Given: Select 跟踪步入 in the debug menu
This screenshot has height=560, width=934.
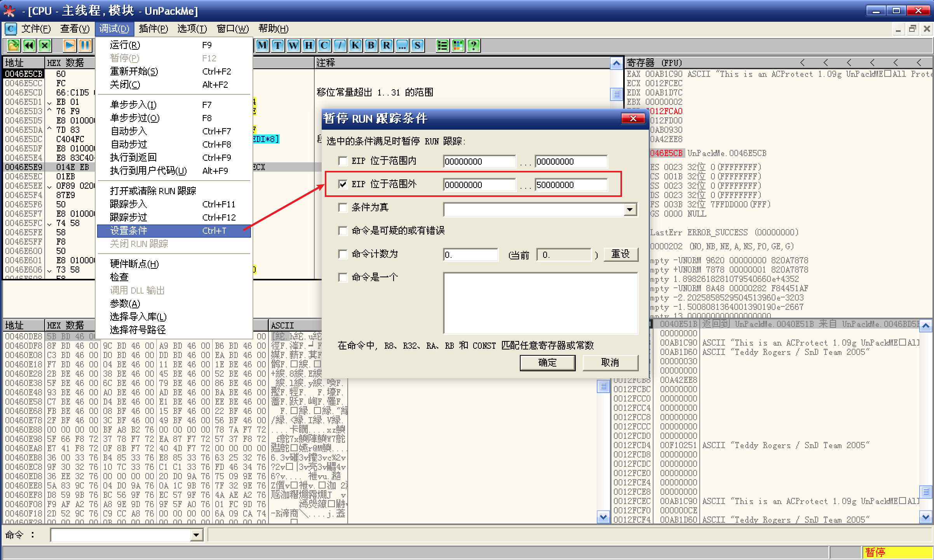Looking at the screenshot, I should tap(128, 204).
